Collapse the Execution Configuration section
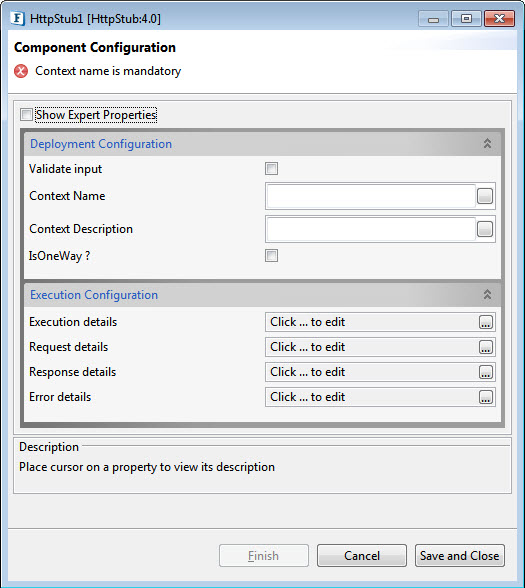This screenshot has height=588, width=525. [487, 295]
